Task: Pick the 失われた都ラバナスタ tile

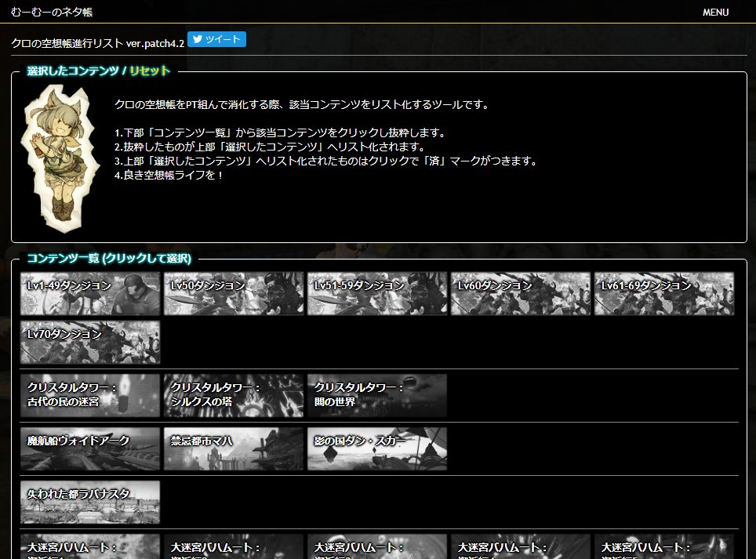Action: coord(90,502)
